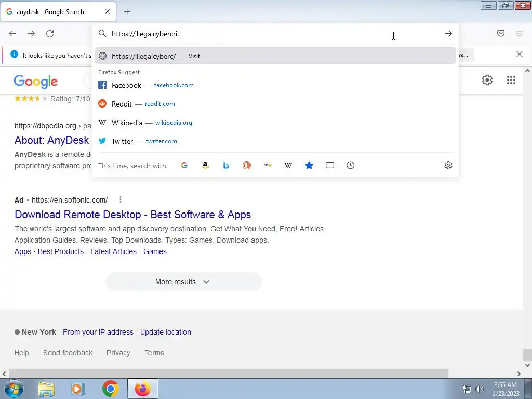This screenshot has height=399, width=532.
Task: Open Windows Media Player from taskbar
Action: [78, 389]
